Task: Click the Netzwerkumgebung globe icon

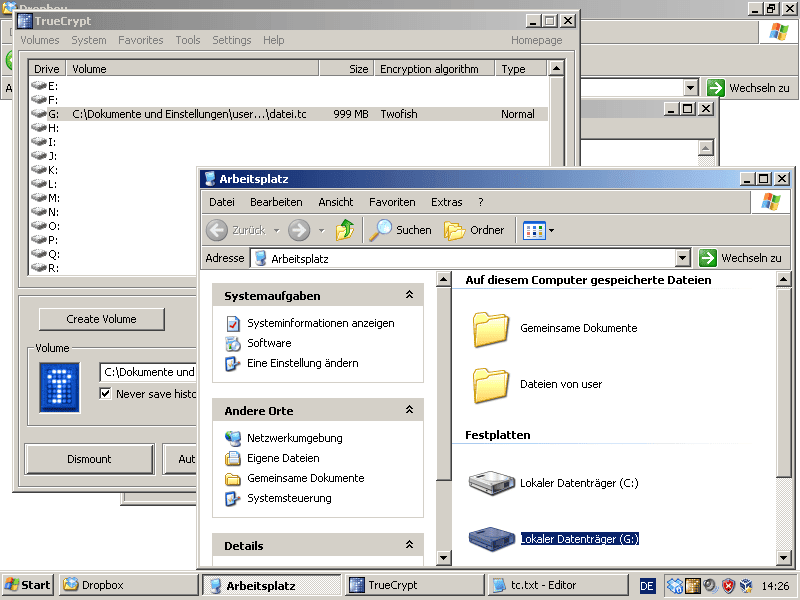Action: point(233,438)
